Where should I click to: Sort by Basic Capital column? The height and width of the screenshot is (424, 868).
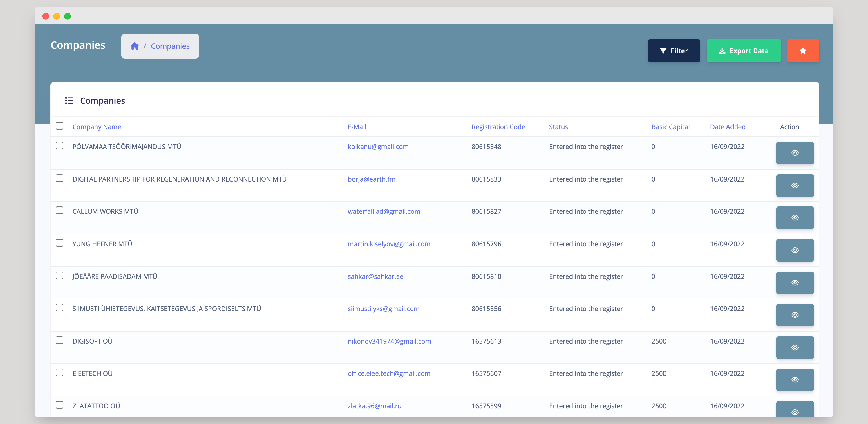click(670, 127)
